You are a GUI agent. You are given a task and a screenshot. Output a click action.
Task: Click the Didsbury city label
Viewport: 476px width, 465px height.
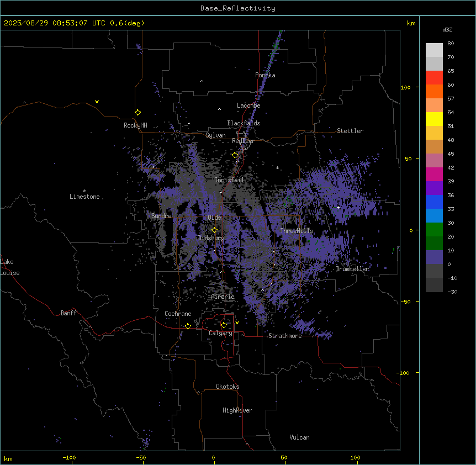pyautogui.click(x=211, y=238)
